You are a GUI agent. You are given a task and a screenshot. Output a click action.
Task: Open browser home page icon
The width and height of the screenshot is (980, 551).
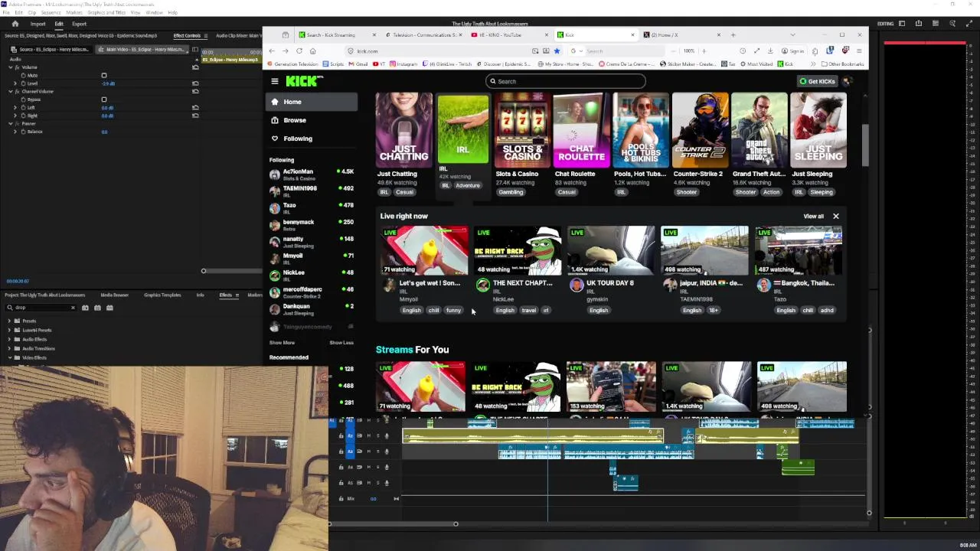coord(312,51)
